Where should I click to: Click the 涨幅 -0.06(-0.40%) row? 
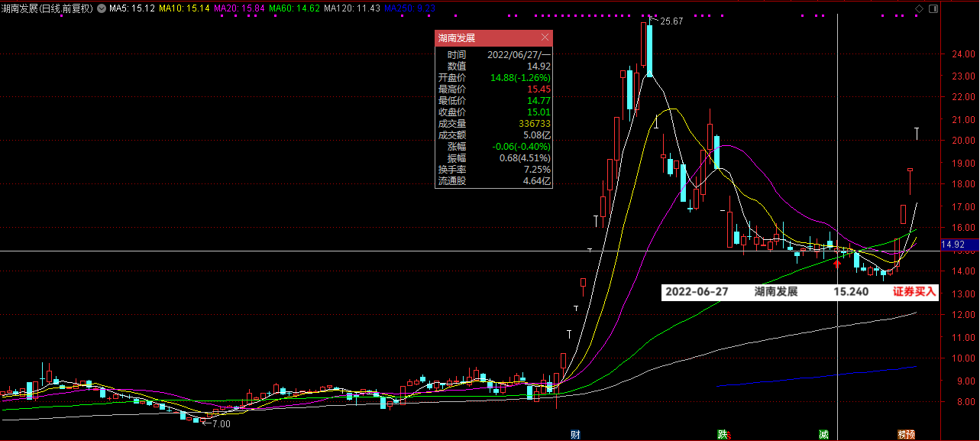point(493,147)
